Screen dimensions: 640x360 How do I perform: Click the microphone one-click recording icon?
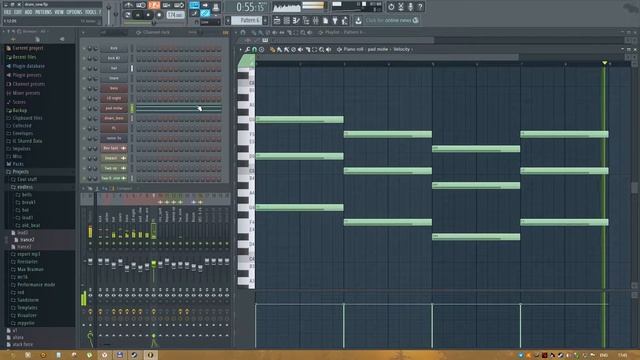(410, 7)
